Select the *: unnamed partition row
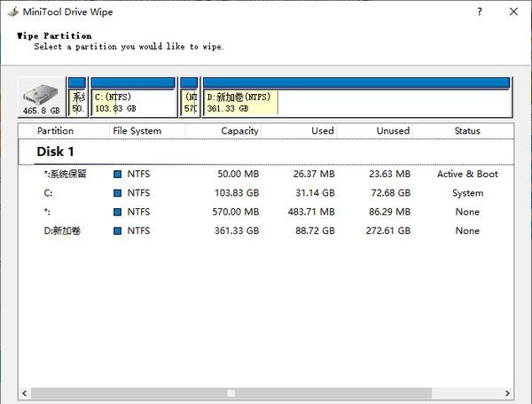 266,212
